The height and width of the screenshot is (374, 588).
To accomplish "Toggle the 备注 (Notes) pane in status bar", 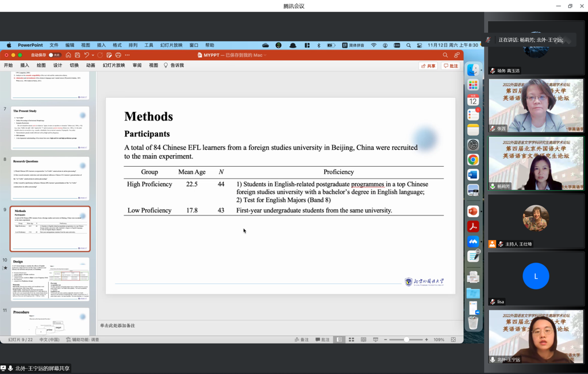I will (302, 340).
